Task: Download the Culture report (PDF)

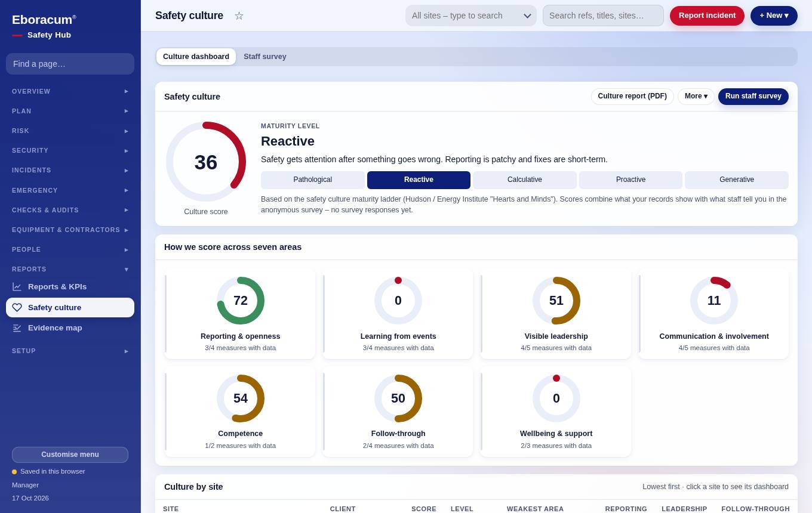Action: tap(632, 97)
